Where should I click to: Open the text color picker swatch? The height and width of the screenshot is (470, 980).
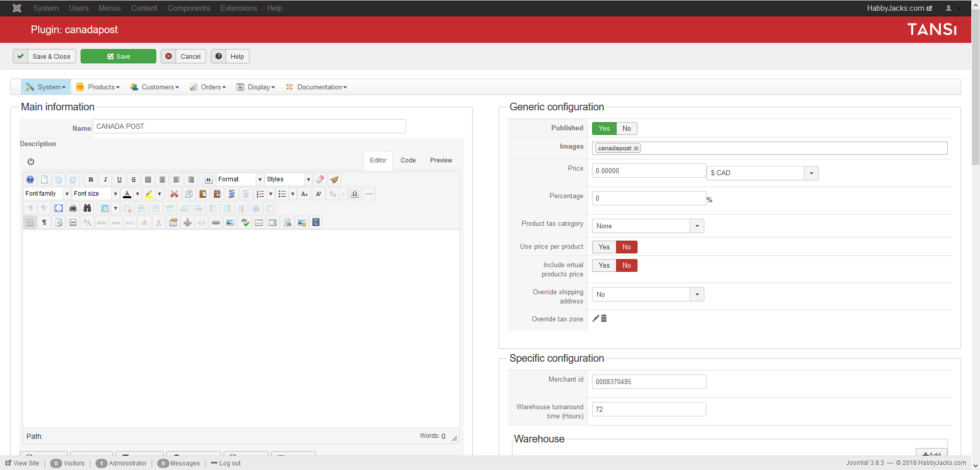click(x=127, y=194)
